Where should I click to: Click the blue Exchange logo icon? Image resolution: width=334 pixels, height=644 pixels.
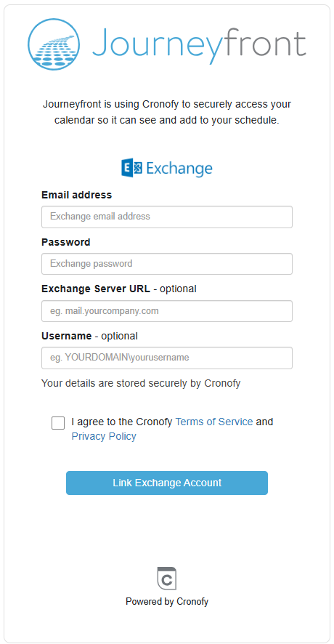pyautogui.click(x=131, y=169)
